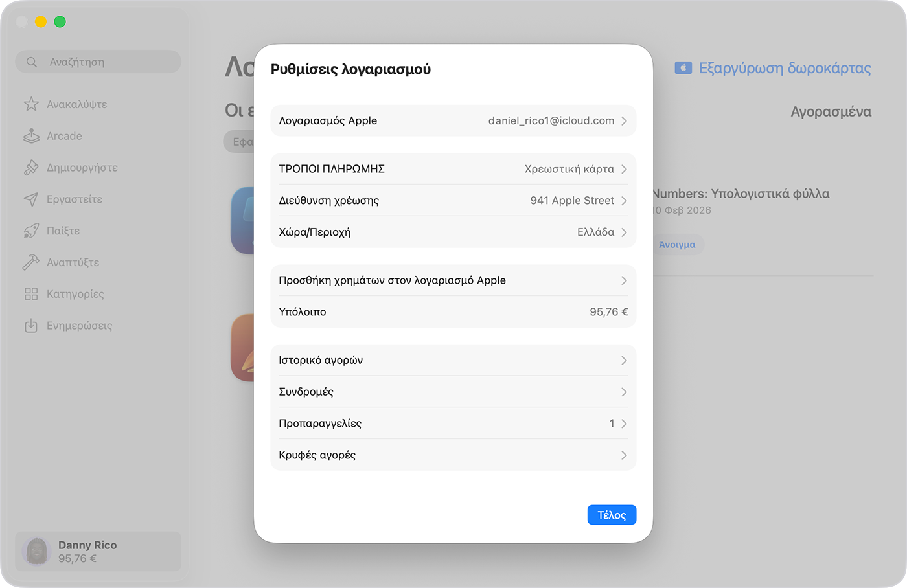Click the 95,76 € balance in the dialog
This screenshot has height=588, width=907.
(x=609, y=312)
